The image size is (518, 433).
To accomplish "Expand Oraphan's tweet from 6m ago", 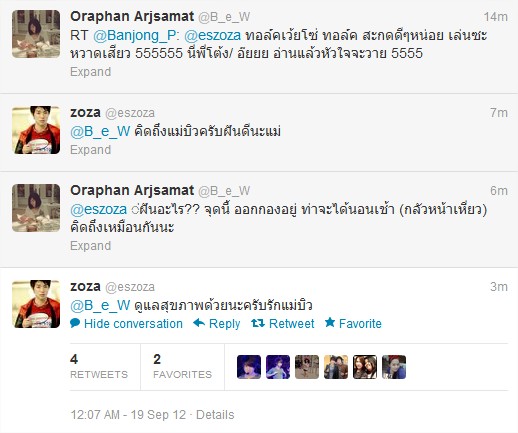I will click(90, 246).
